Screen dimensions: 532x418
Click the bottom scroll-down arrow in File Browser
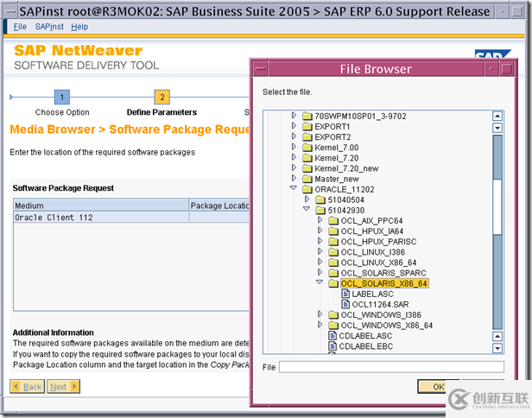click(x=497, y=348)
